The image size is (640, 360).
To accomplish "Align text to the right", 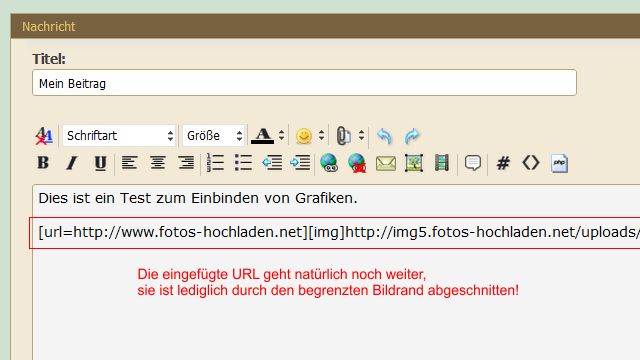I will 186,163.
